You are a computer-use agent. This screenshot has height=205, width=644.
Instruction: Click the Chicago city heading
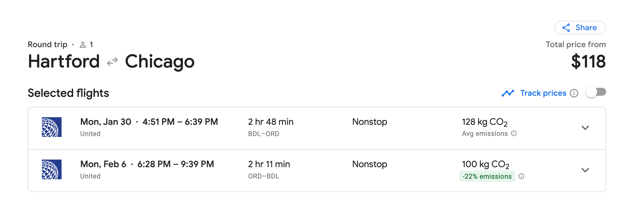point(160,62)
